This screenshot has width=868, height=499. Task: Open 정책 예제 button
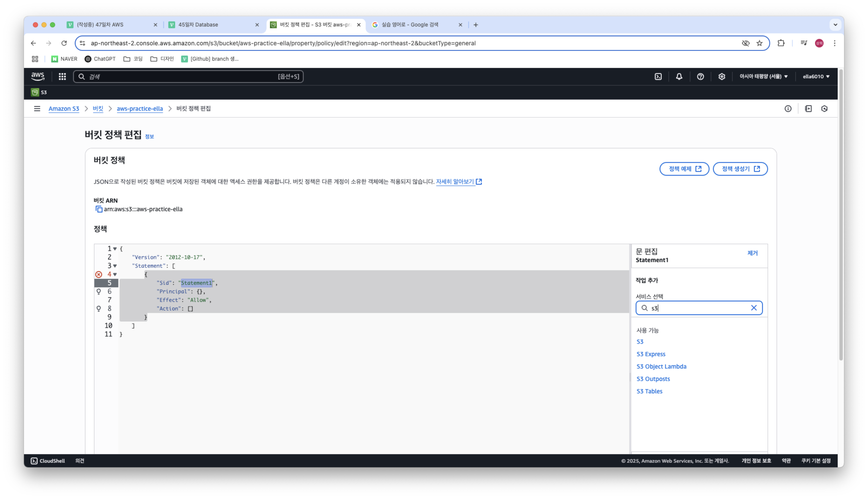pos(684,169)
